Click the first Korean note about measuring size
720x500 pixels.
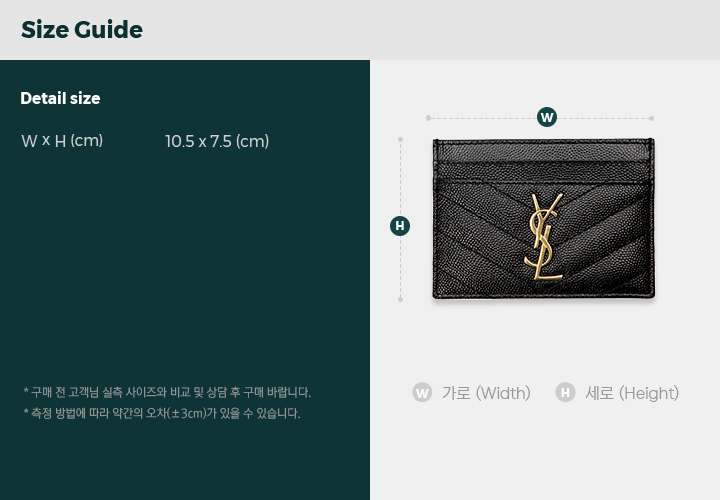pos(167,393)
